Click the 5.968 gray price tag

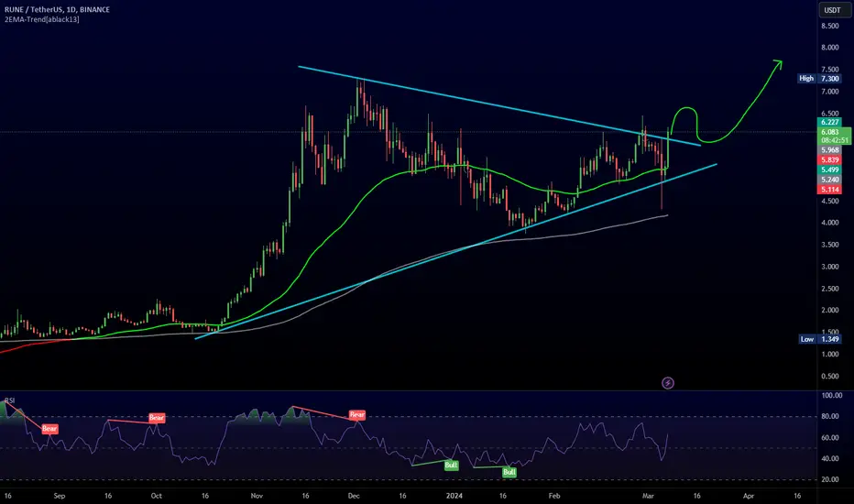[x=830, y=150]
